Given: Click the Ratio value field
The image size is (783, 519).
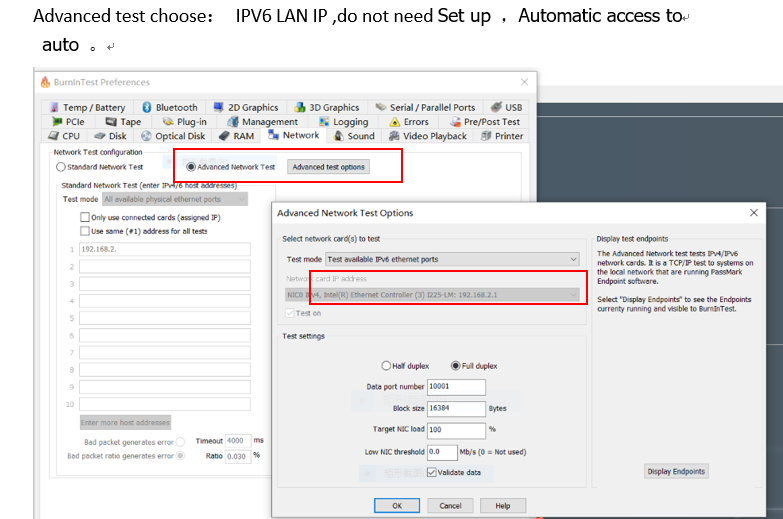Looking at the screenshot, I should tap(238, 456).
